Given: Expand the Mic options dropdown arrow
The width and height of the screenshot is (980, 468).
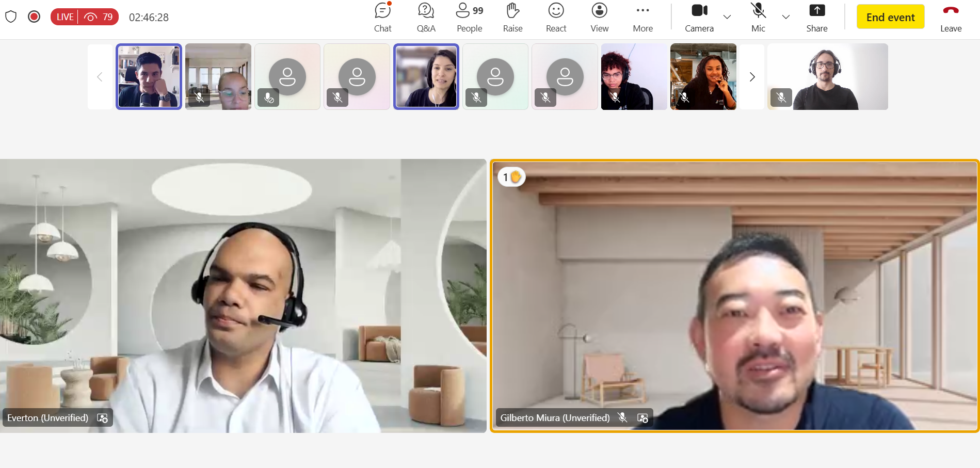Looking at the screenshot, I should tap(786, 17).
